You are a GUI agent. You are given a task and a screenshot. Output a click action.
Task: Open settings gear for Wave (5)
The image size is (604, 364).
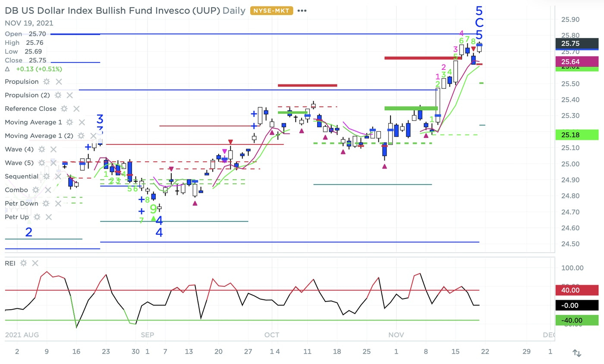[x=41, y=163]
